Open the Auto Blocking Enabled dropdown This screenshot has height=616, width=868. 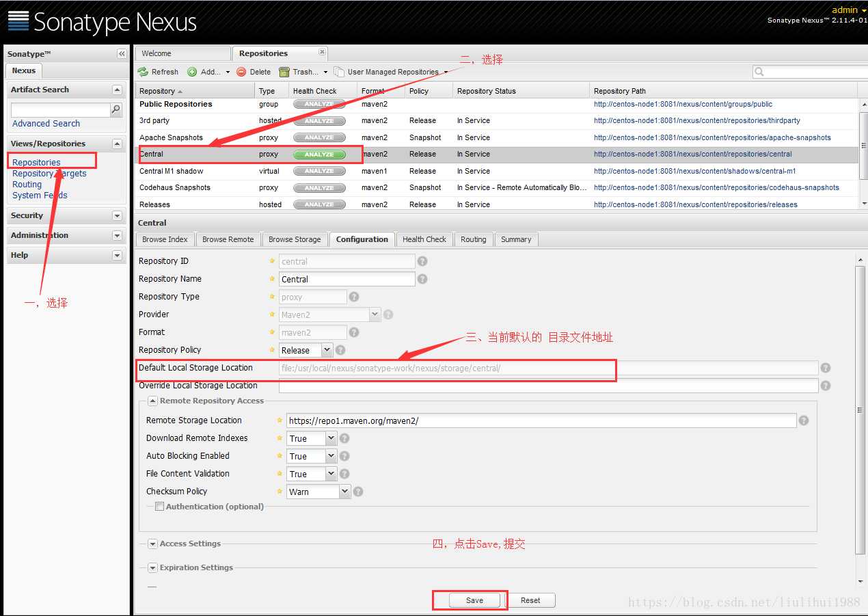pyautogui.click(x=331, y=456)
